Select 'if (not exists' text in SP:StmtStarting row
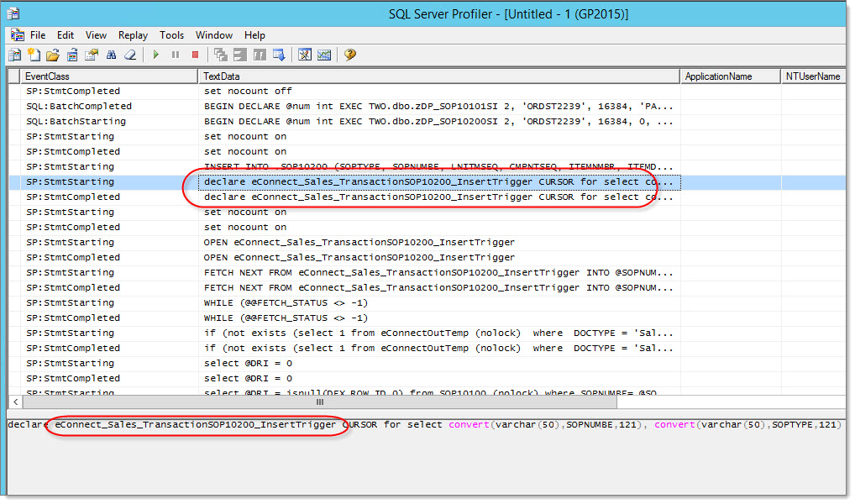 click(439, 333)
